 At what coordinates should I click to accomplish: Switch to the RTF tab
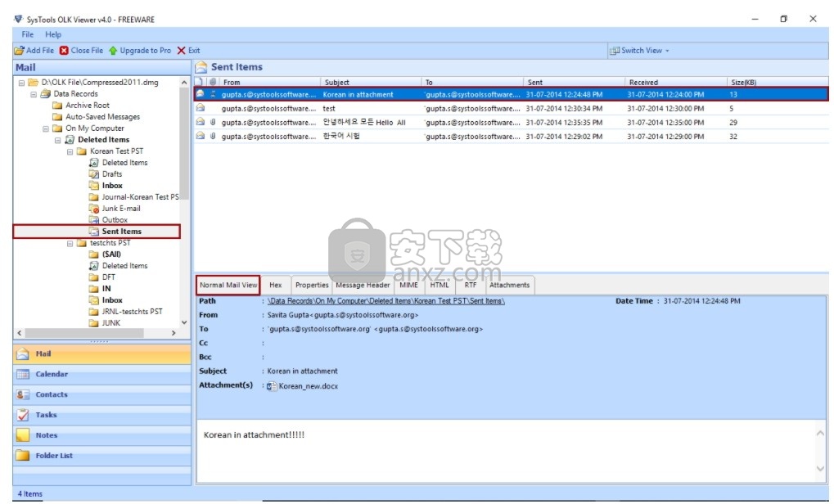pyautogui.click(x=470, y=285)
